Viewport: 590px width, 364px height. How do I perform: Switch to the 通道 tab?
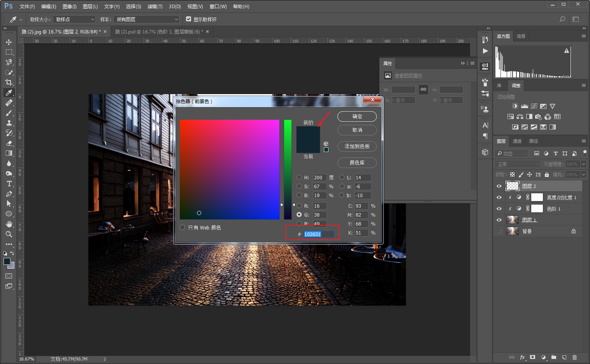pyautogui.click(x=517, y=141)
